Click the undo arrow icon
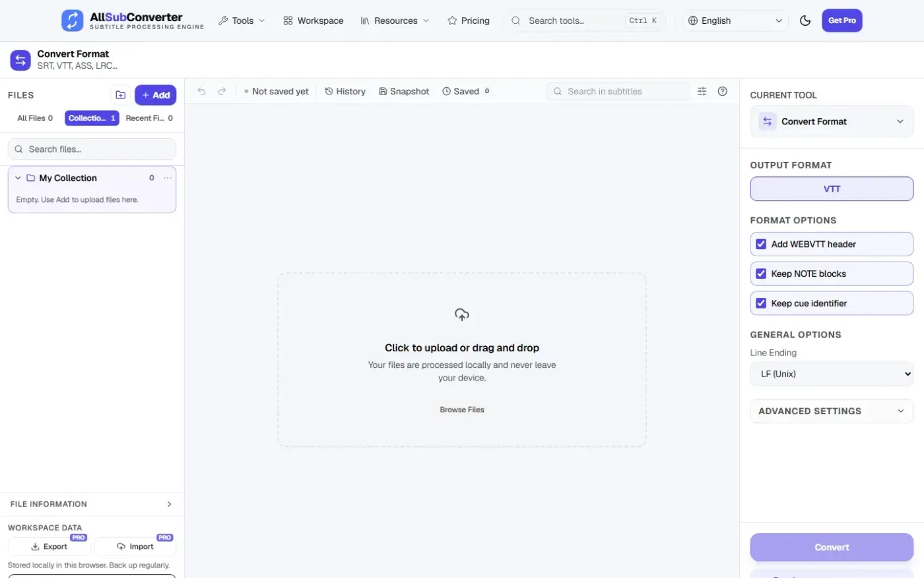 pos(202,91)
